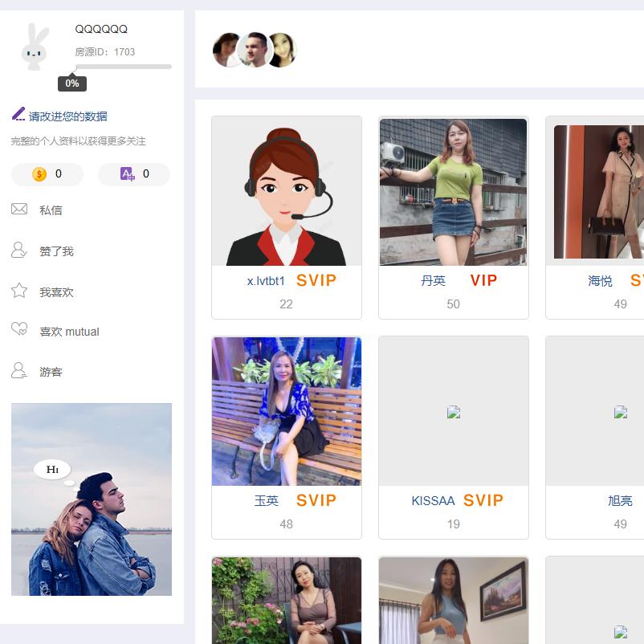Click the 请改进您的数据 link
The height and width of the screenshot is (644, 644).
pyautogui.click(x=67, y=116)
